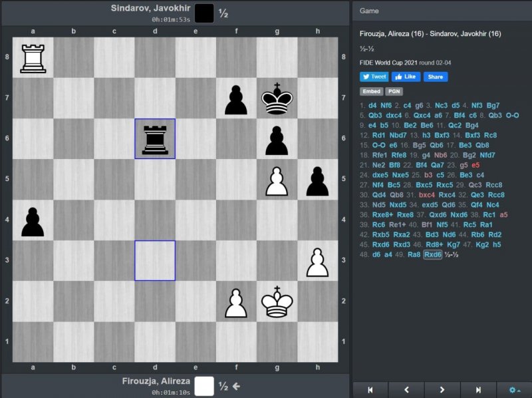The width and height of the screenshot is (532, 398).
Task: Open the Embed option
Action: point(370,91)
